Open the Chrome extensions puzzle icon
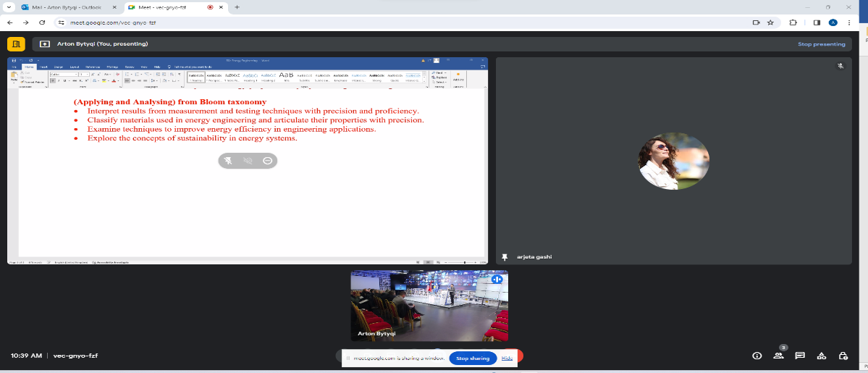868x373 pixels. (x=793, y=22)
